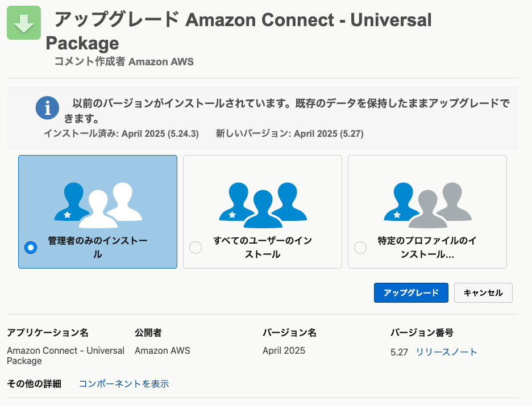Click the コメント作成者 Amazon AWS subtitle

tap(124, 62)
